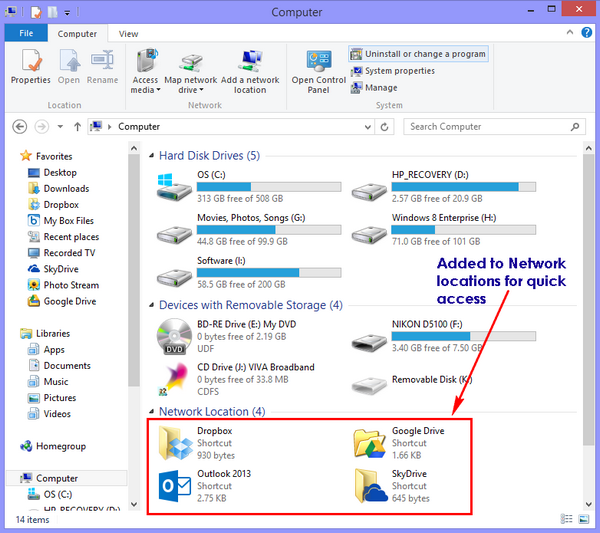Open Dropbox in Favorites sidebar
The height and width of the screenshot is (533, 600).
pyautogui.click(x=53, y=205)
